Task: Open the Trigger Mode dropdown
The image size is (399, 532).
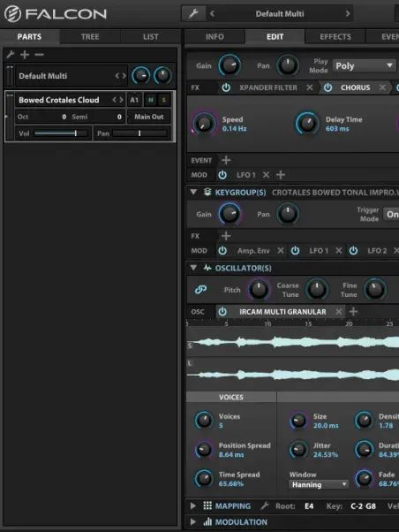Action: (x=391, y=215)
